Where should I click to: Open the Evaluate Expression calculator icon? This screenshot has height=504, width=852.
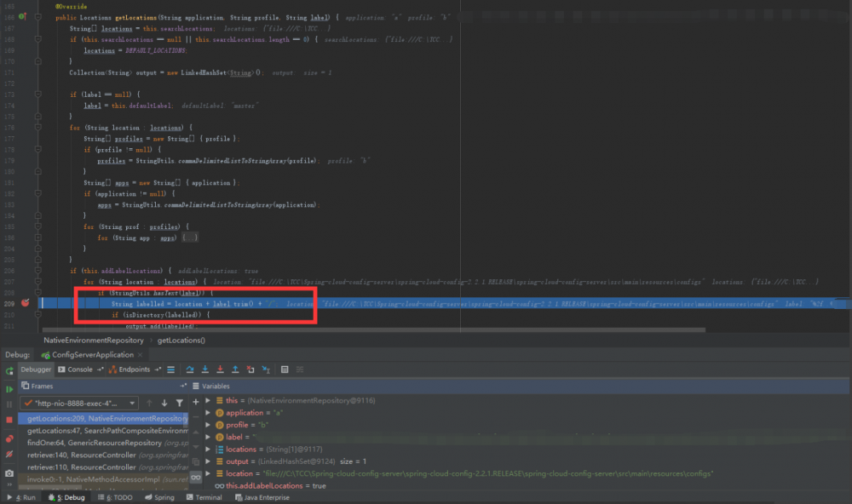[283, 369]
